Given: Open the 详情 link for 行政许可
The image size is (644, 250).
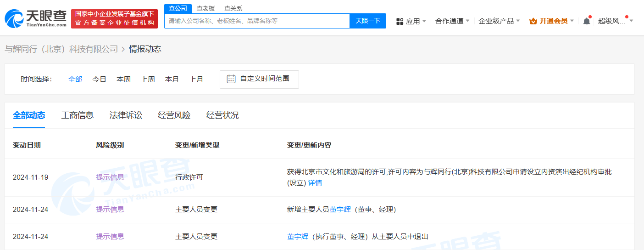Looking at the screenshot, I should tap(315, 183).
